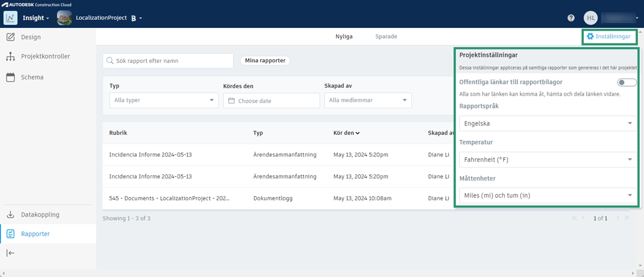Click the Insight module chart icon
644x277 pixels.
(10, 18)
